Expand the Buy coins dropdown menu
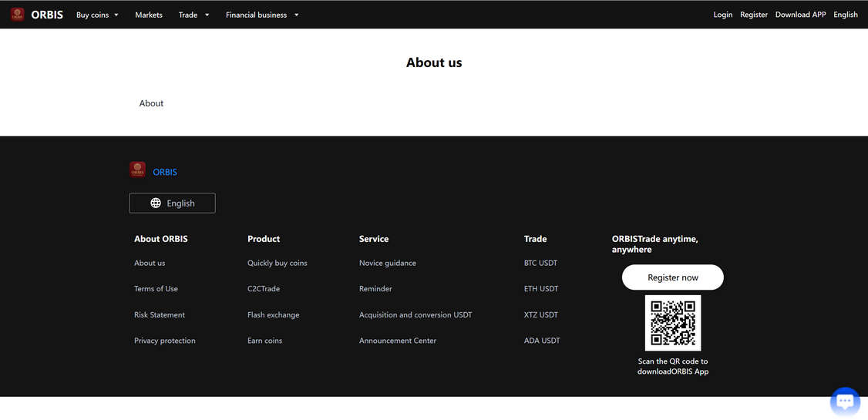 click(97, 15)
